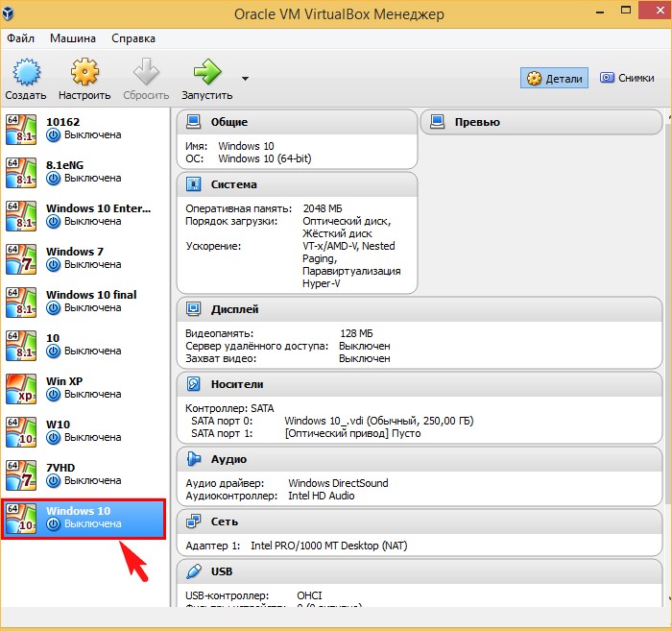Open the Аудио section header title

(228, 459)
